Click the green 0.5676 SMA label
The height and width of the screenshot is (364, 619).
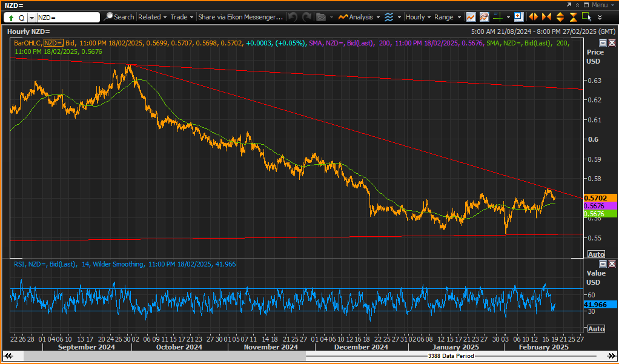click(600, 214)
